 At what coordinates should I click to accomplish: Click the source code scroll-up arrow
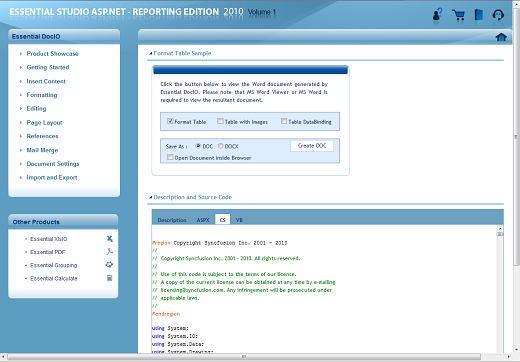tap(500, 229)
